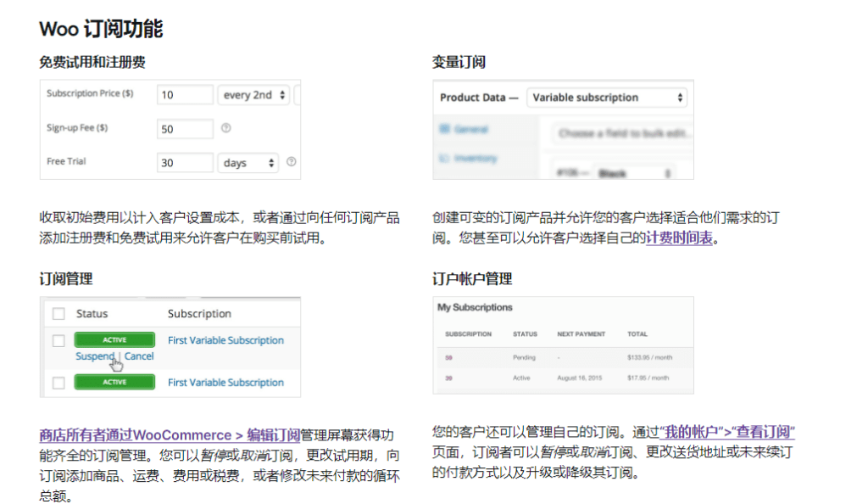This screenshot has width=868, height=504.
Task: Click the help icon beside the days dropdown
Action: point(292,162)
